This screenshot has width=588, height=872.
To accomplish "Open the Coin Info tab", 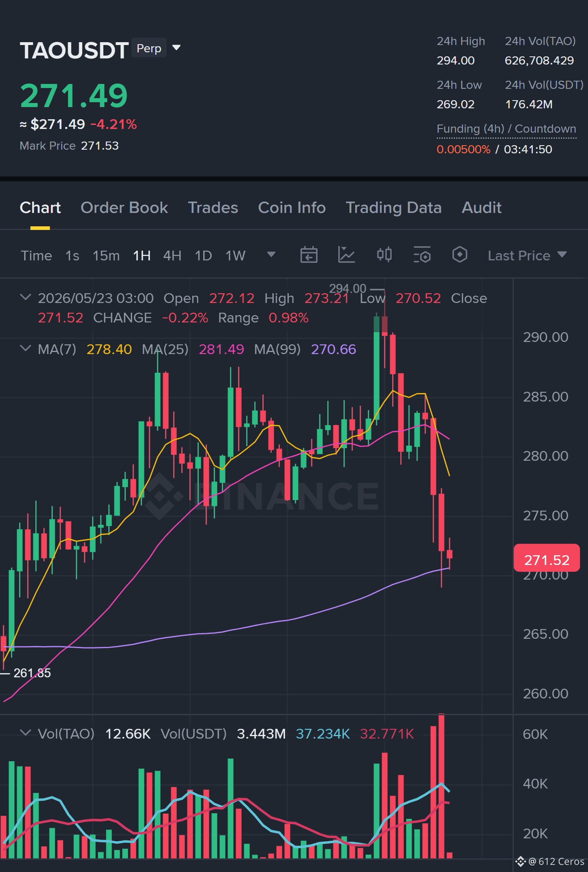I will [x=292, y=208].
